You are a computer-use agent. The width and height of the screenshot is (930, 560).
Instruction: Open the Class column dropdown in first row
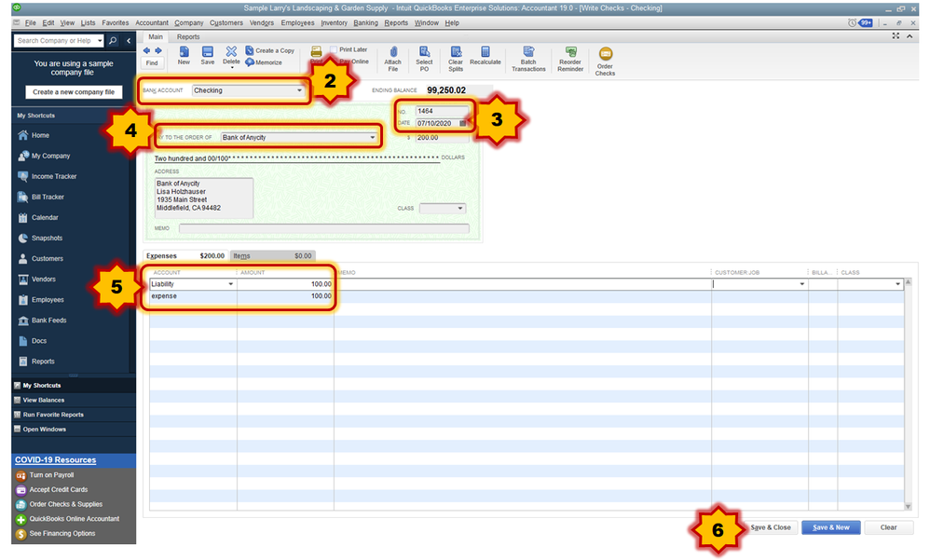[898, 284]
